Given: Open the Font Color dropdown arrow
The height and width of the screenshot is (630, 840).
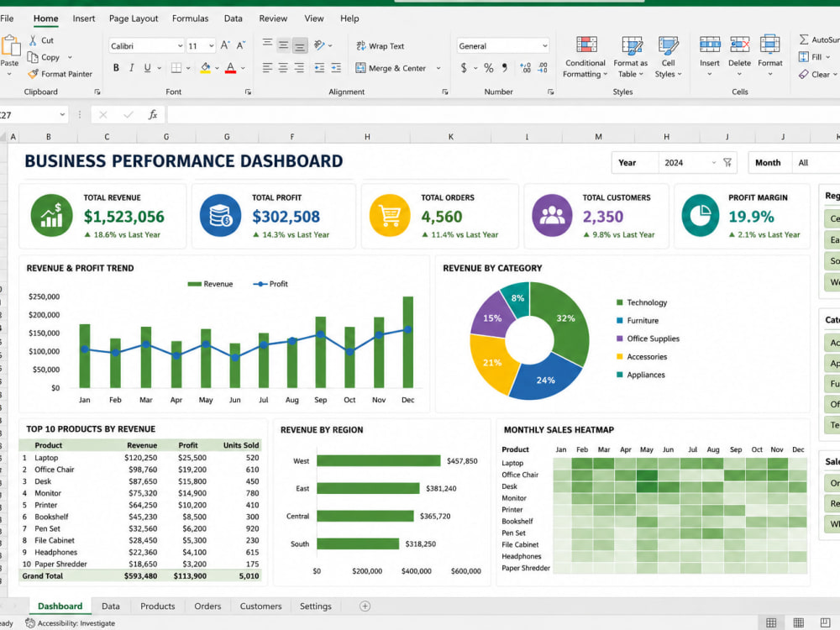Looking at the screenshot, I should click(x=243, y=69).
